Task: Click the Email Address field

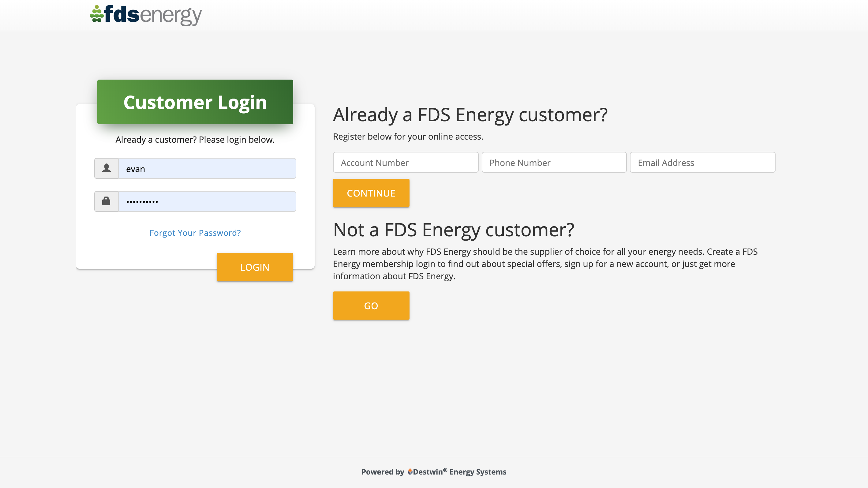Action: click(702, 163)
